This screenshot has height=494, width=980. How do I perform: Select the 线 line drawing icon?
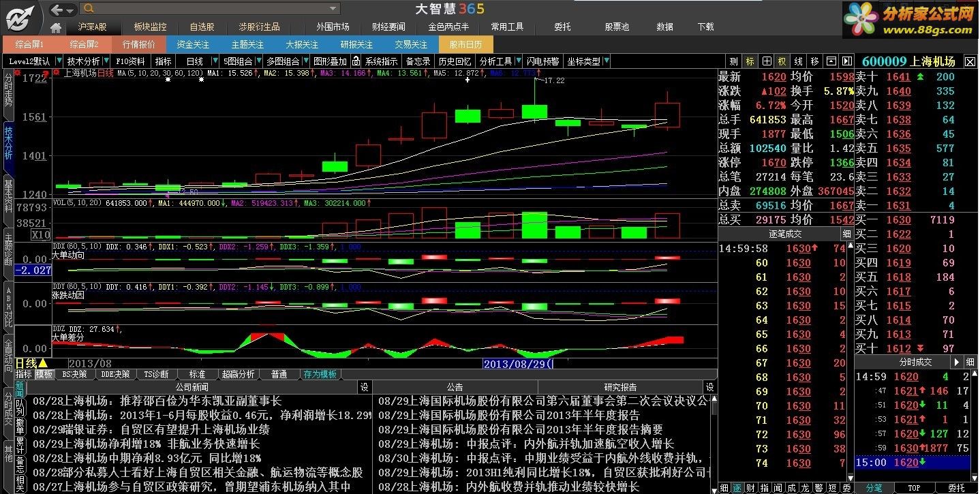click(798, 61)
